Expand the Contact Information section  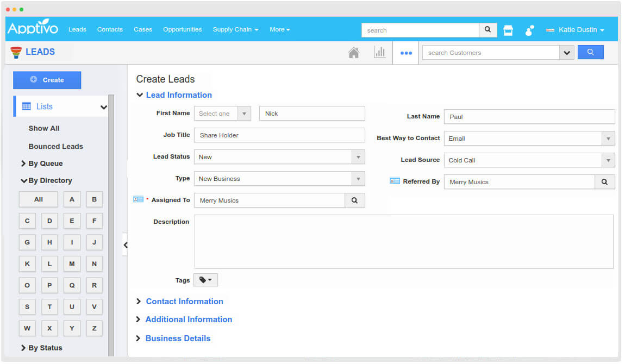tap(184, 302)
